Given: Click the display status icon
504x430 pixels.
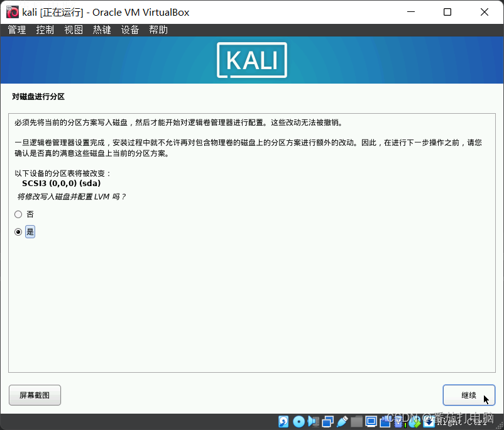Looking at the screenshot, I should [371, 422].
